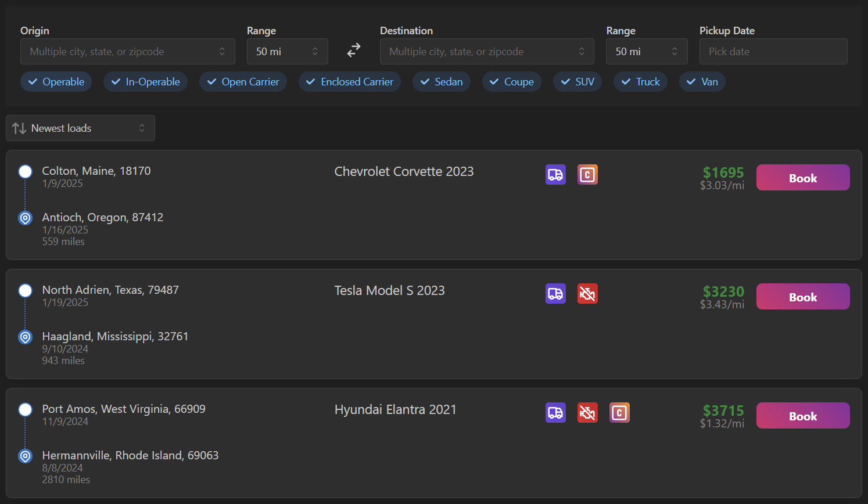Toggle the Coupe vehicle filter
This screenshot has width=868, height=504.
coord(512,82)
